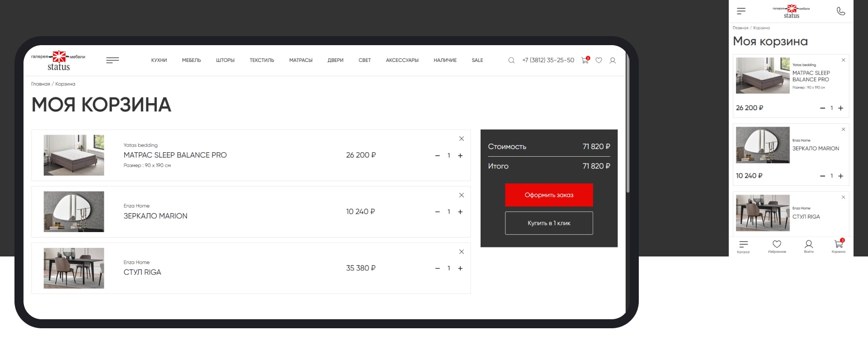Open Каталог in mobile bottom bar
The width and height of the screenshot is (868, 340).
pyautogui.click(x=743, y=247)
